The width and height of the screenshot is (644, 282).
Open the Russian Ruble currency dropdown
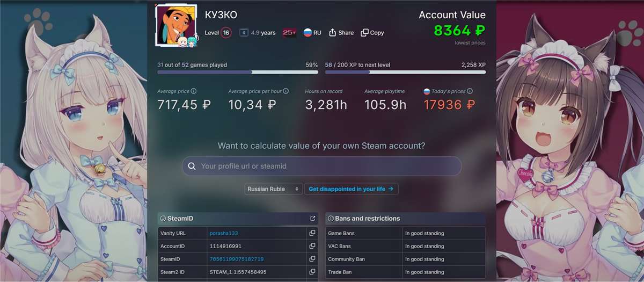(x=274, y=189)
